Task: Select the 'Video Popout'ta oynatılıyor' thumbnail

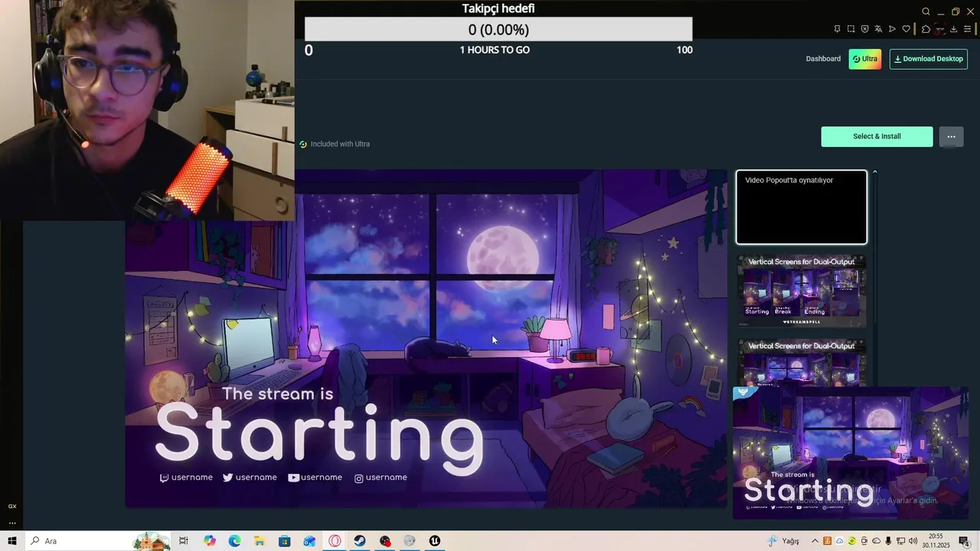Action: click(802, 207)
